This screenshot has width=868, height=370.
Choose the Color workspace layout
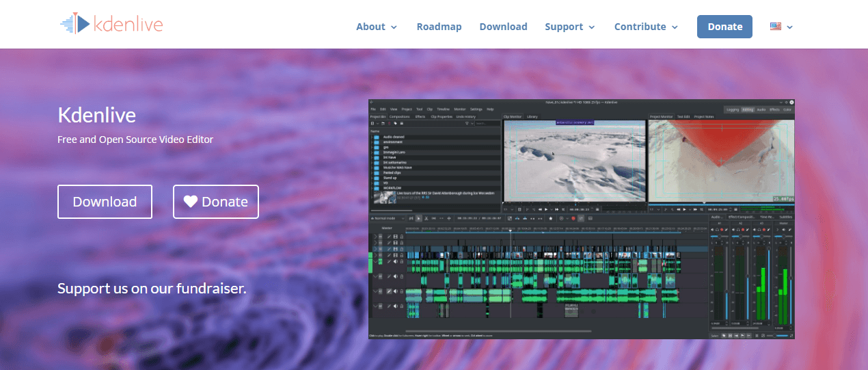787,109
